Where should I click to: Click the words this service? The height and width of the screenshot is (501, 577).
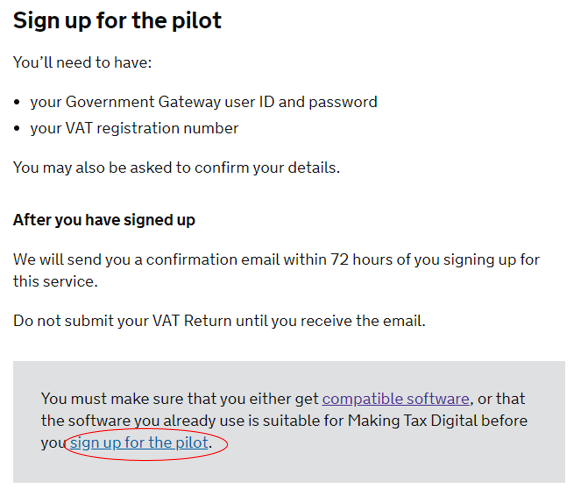pos(56,282)
